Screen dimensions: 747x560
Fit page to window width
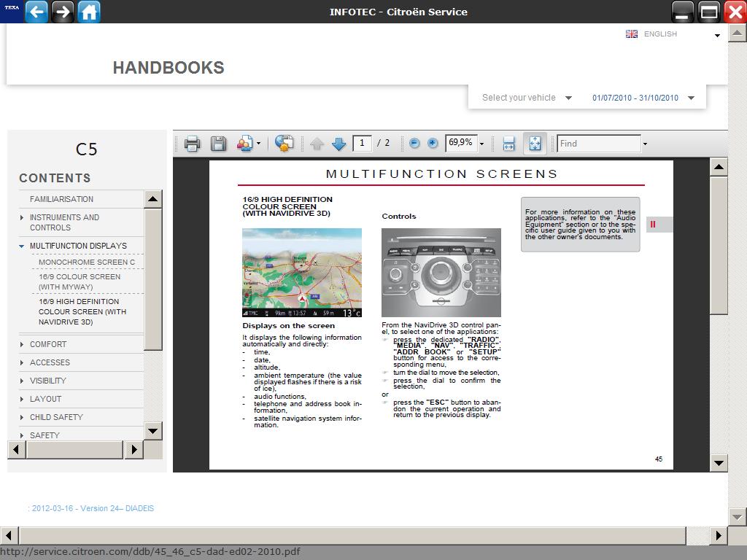click(508, 144)
